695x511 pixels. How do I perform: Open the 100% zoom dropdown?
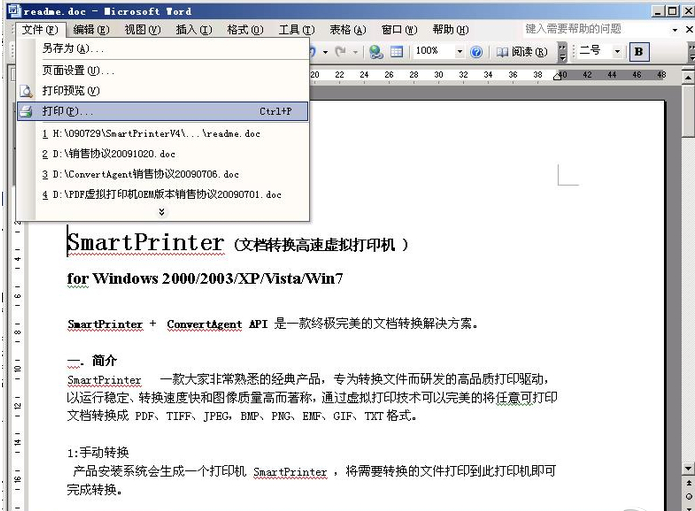pos(460,51)
